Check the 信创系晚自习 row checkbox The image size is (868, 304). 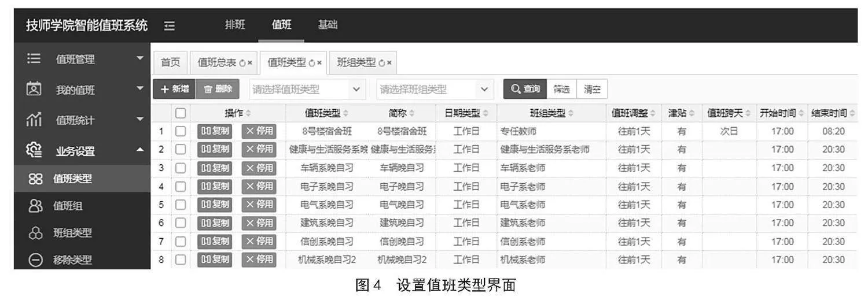click(x=181, y=242)
